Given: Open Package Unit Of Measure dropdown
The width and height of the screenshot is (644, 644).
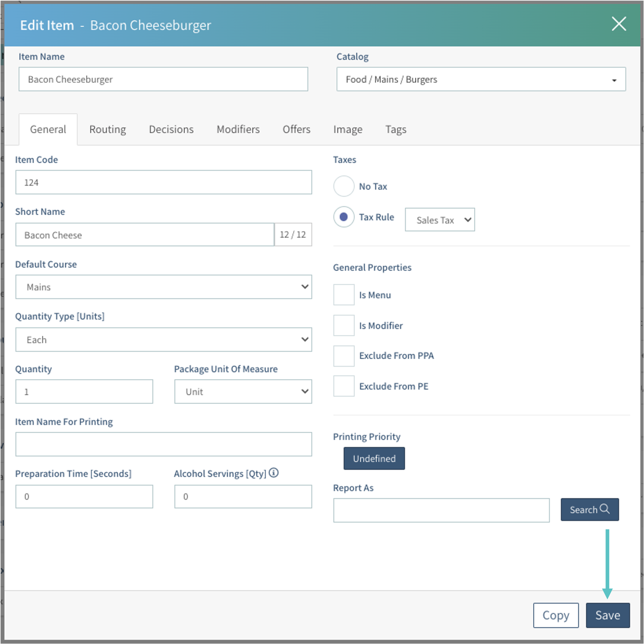Looking at the screenshot, I should [243, 392].
